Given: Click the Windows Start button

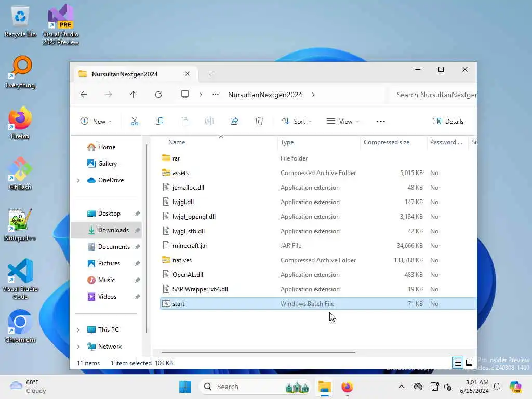Looking at the screenshot, I should coord(185,387).
